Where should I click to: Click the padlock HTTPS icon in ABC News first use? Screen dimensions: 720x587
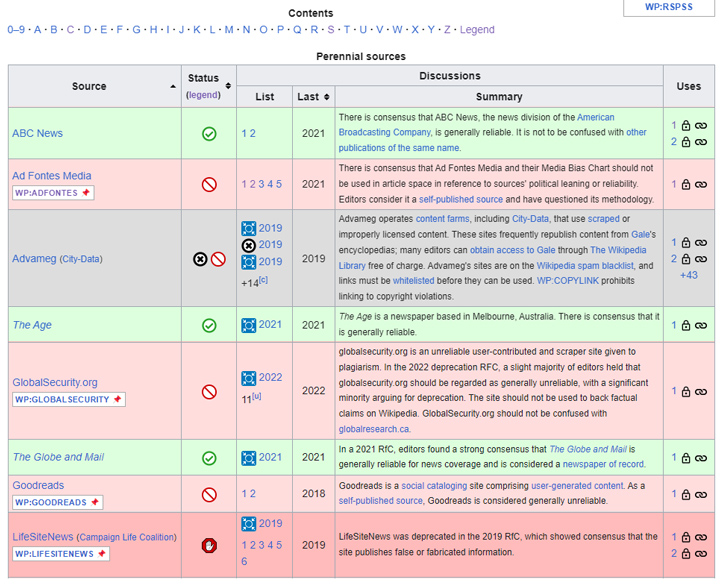pyautogui.click(x=686, y=125)
